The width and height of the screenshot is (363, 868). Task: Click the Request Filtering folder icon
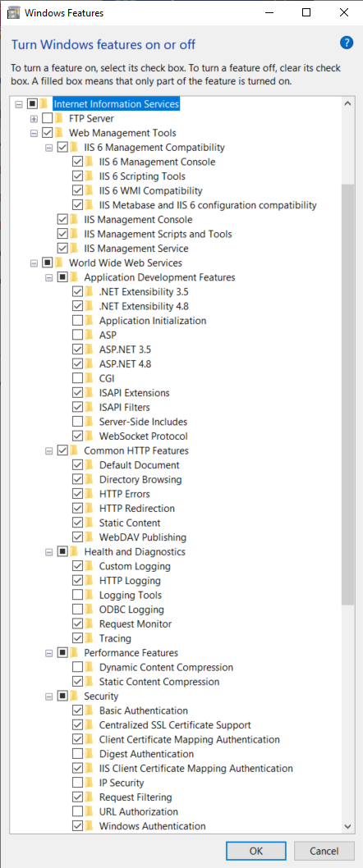coord(89,797)
